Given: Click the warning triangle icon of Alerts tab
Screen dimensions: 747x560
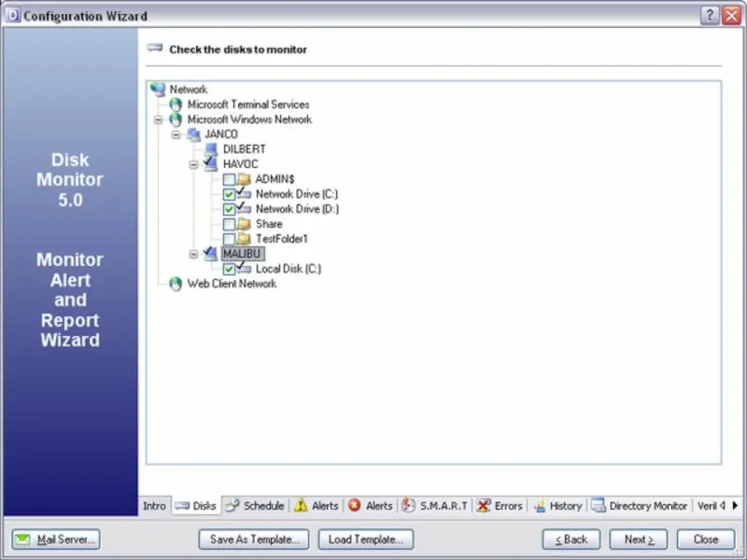Looking at the screenshot, I should [x=301, y=505].
